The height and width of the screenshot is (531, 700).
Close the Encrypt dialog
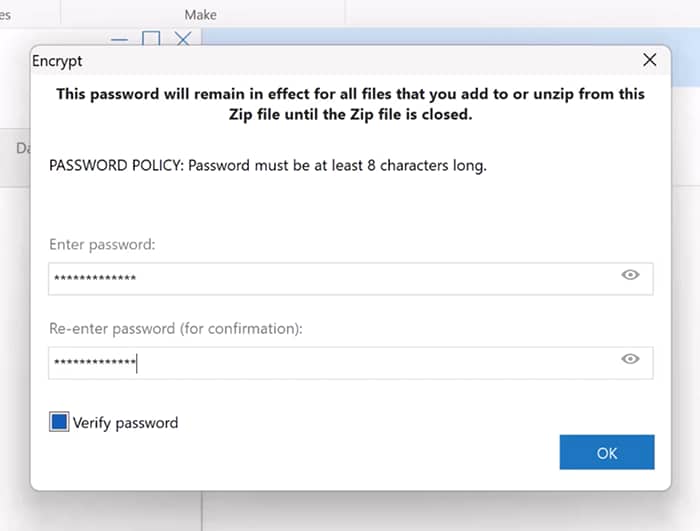[x=650, y=60]
